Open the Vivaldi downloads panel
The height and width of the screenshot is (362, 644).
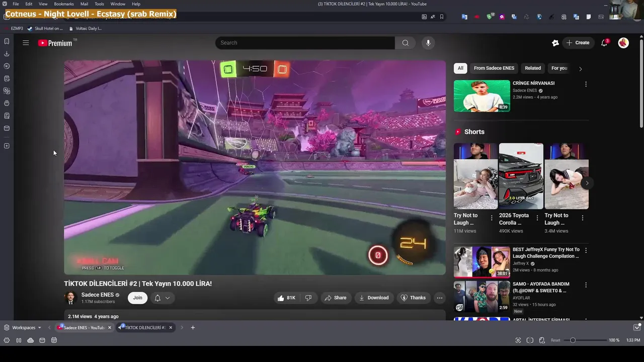7,54
